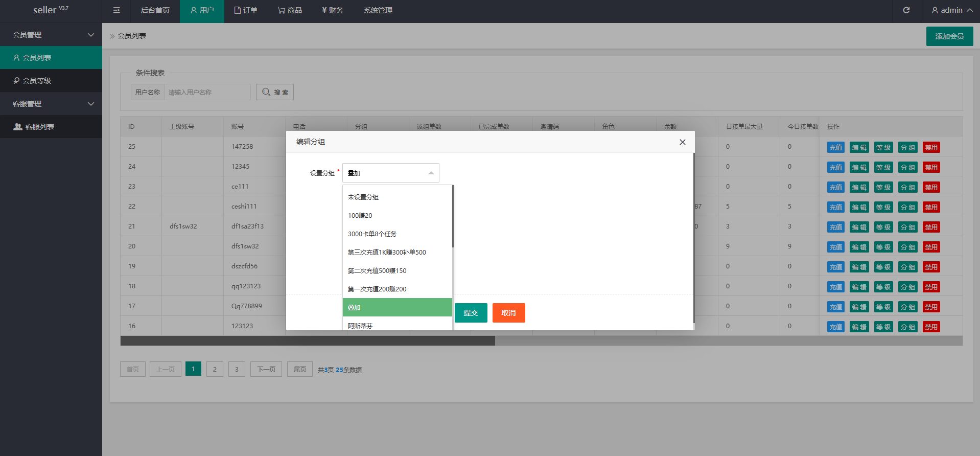Click 禁用 for the user Qq778899 row
This screenshot has width=980, height=456.
[931, 307]
